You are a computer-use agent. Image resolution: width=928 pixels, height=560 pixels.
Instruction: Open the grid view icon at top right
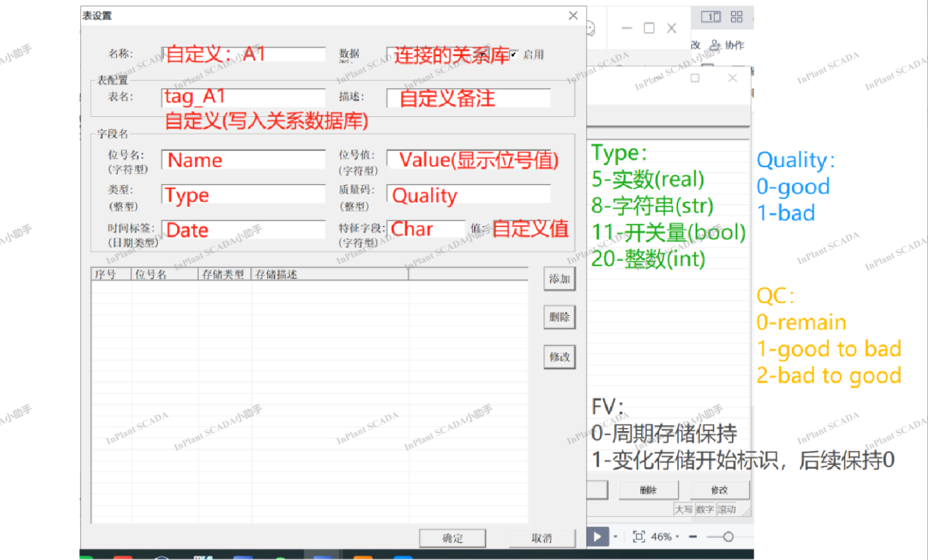click(x=736, y=17)
